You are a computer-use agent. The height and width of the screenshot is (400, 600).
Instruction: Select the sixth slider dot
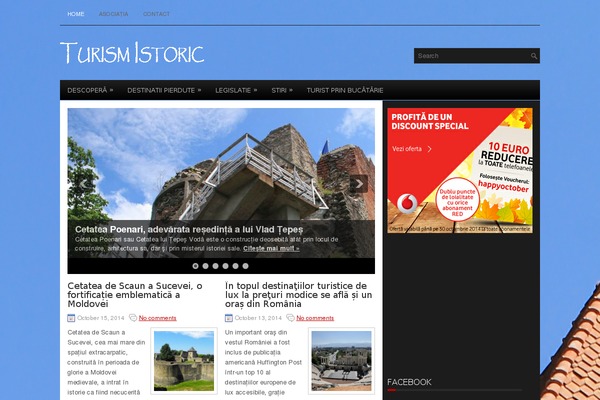click(245, 266)
